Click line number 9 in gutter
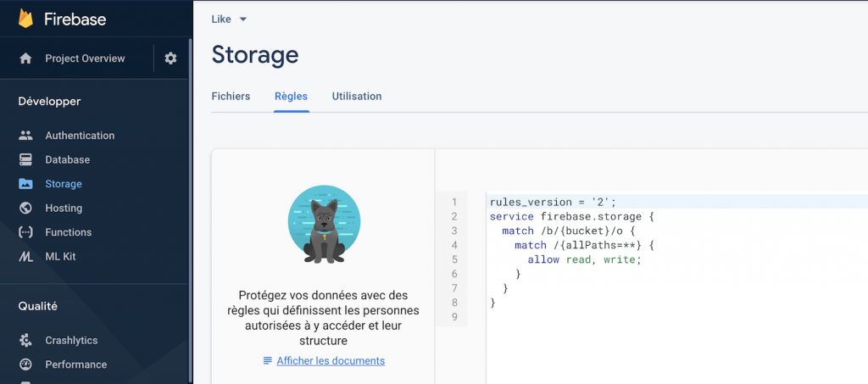 coord(454,317)
